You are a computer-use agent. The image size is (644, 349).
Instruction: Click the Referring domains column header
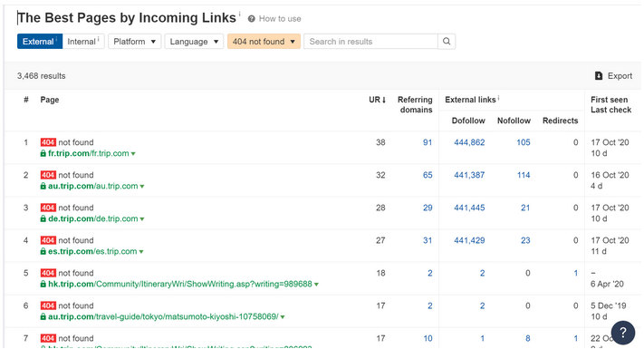point(415,105)
